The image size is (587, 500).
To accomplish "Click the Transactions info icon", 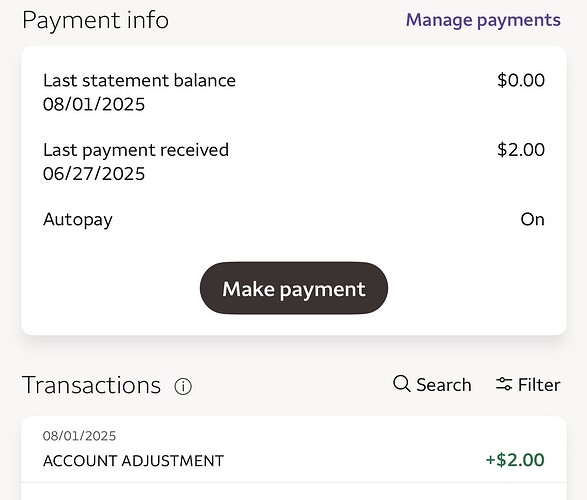I will coord(183,386).
